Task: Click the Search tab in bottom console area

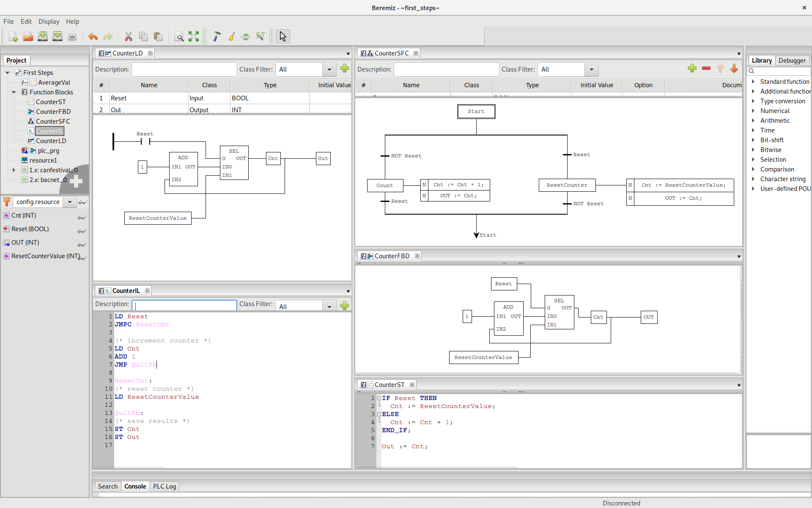Action: 107,486
